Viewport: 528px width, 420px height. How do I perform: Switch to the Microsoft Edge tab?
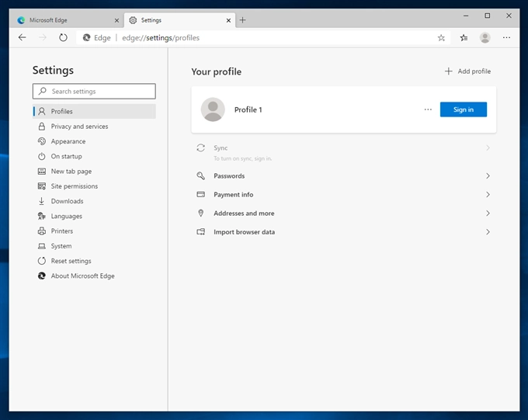tap(68, 20)
